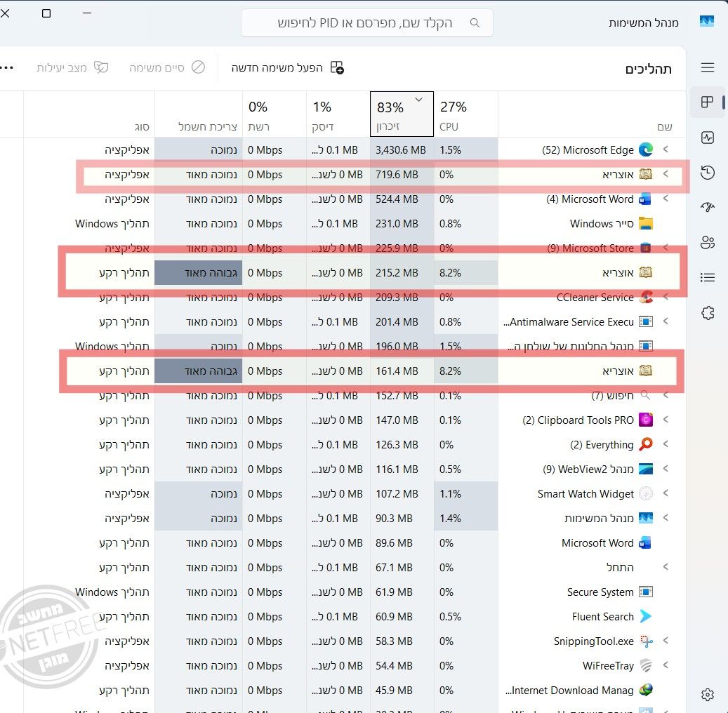Click the WebView2 manager icon

click(646, 469)
